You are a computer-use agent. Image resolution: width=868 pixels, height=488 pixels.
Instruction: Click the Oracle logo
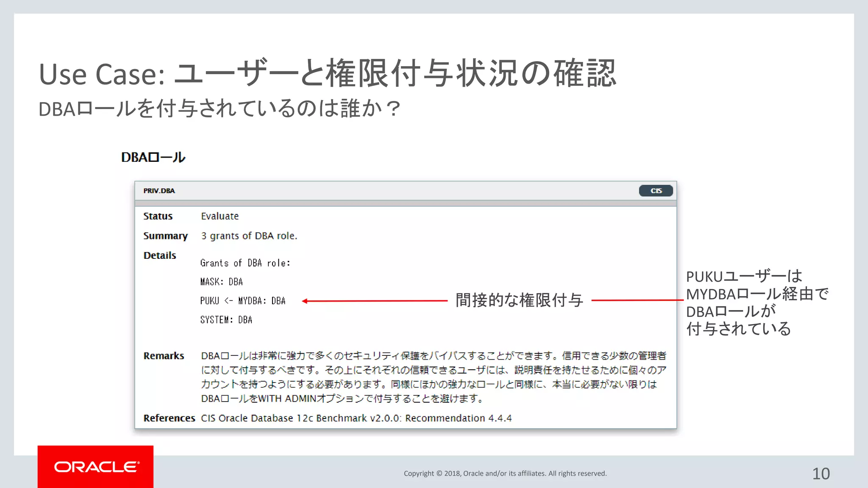coord(96,466)
